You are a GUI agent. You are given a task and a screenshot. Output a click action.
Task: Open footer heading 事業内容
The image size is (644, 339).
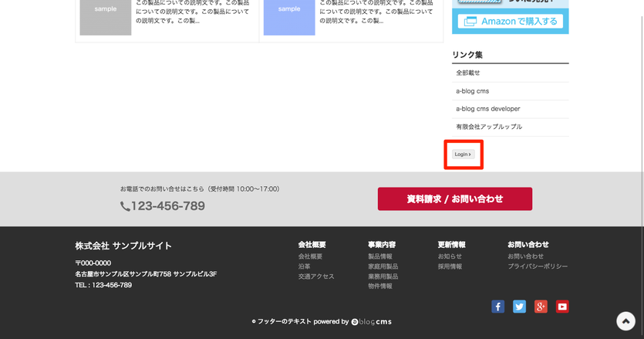(x=382, y=245)
